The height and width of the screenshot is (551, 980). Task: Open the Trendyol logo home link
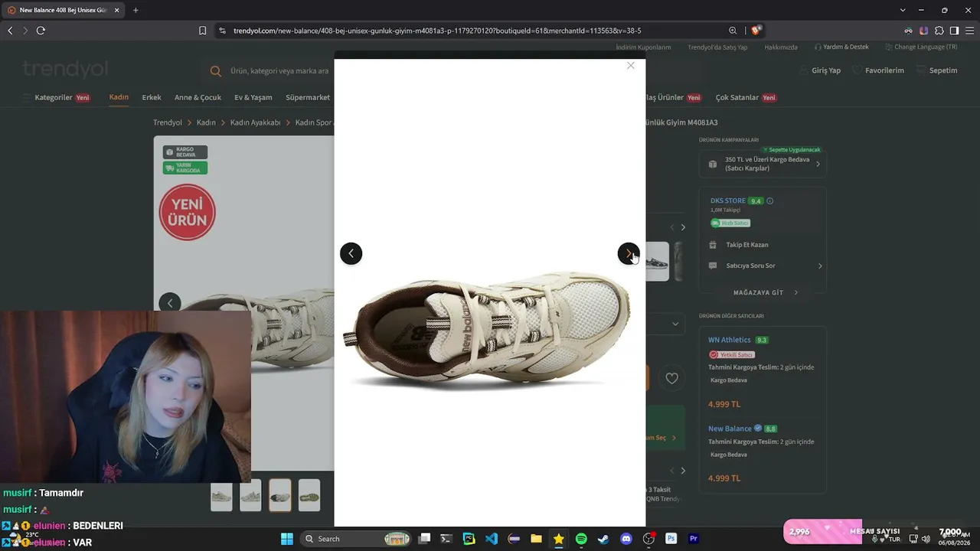(65, 70)
